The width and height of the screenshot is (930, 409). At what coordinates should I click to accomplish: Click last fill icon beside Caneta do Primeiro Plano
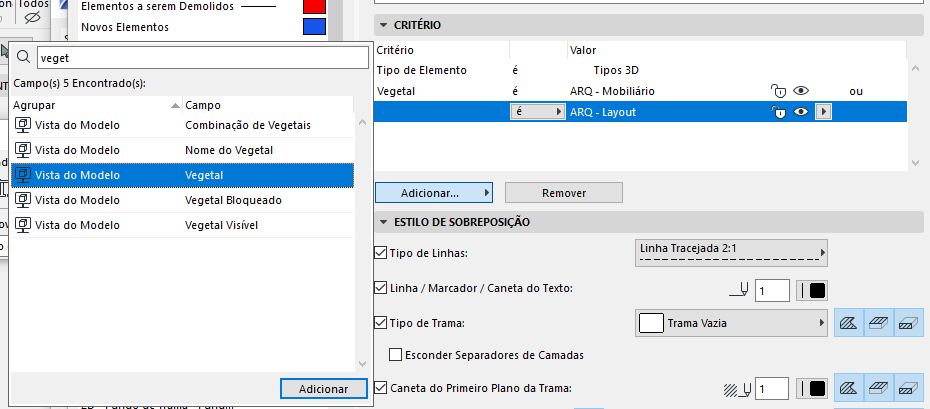909,389
